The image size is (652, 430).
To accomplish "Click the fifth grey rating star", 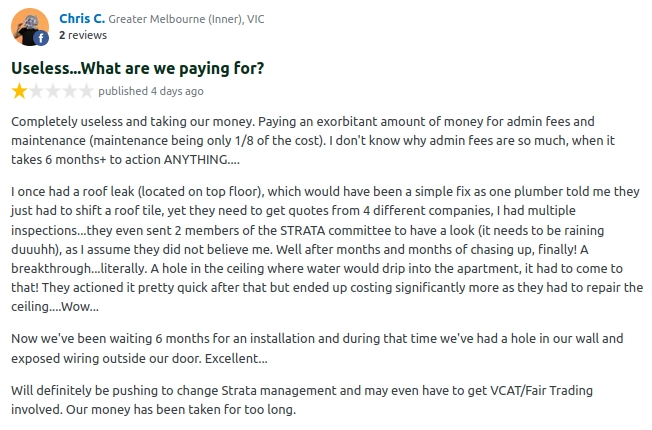I will 86,91.
